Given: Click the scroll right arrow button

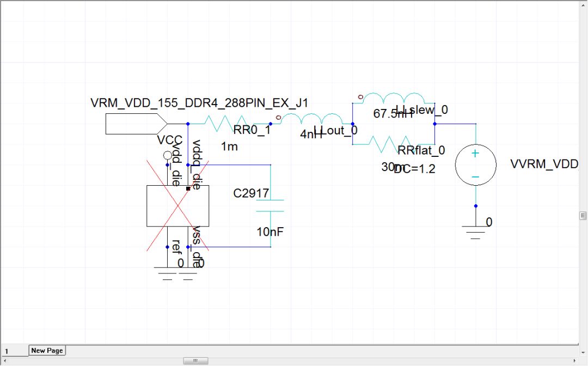Looking at the screenshot, I should pos(575,361).
